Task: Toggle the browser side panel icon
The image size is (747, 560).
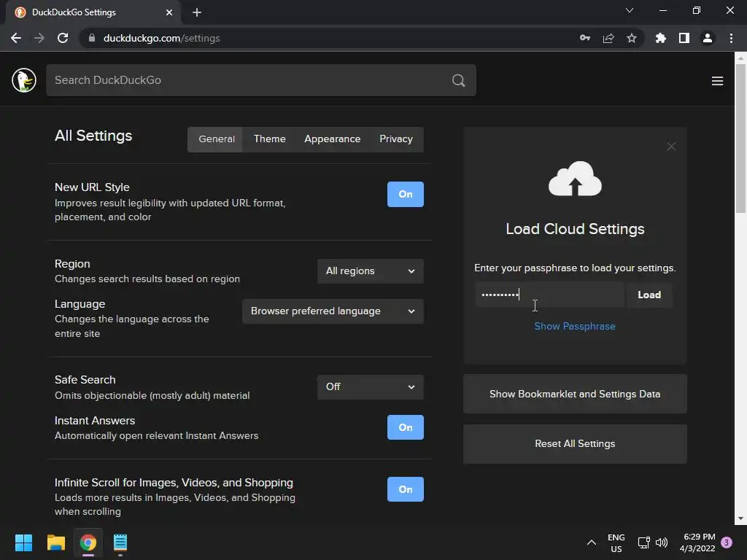Action: click(684, 38)
